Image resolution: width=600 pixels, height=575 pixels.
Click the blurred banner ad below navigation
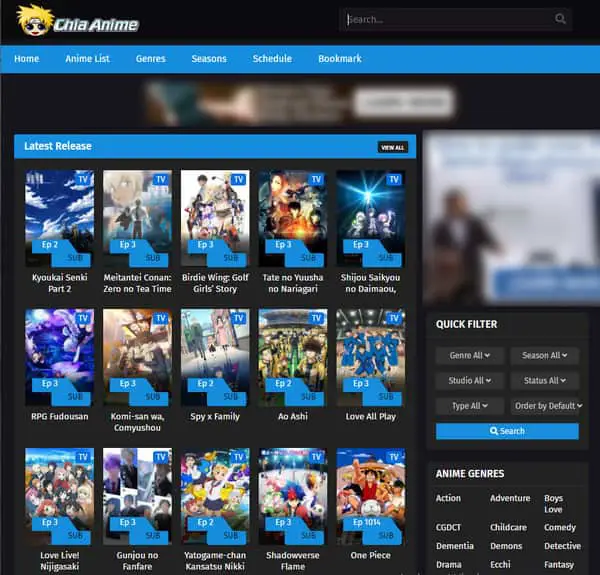pyautogui.click(x=300, y=103)
